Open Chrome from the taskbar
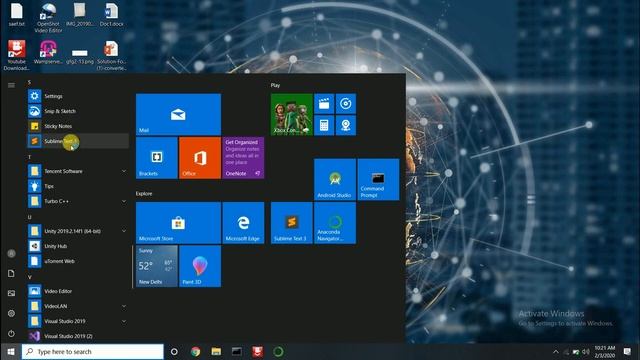The height and width of the screenshot is (360, 640). pos(196,351)
